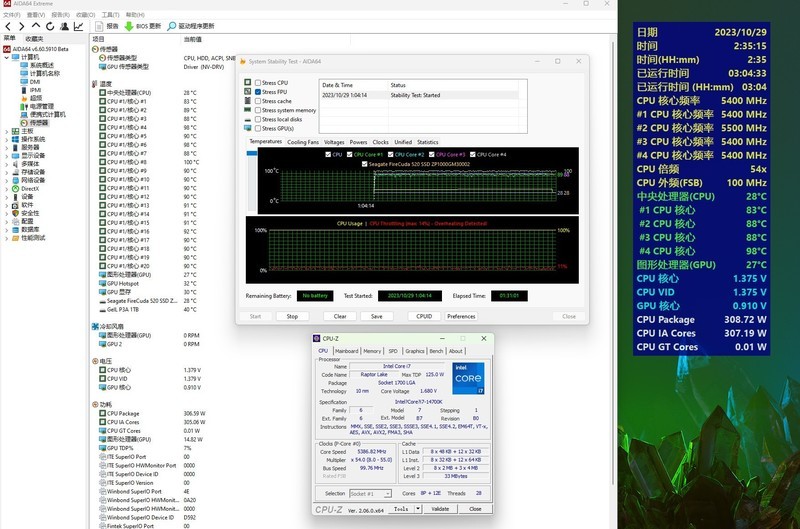The width and height of the screenshot is (800, 529).
Task: Toggle the Seagate FireCuda 520 SSD graph checkbox
Action: pyautogui.click(x=364, y=164)
